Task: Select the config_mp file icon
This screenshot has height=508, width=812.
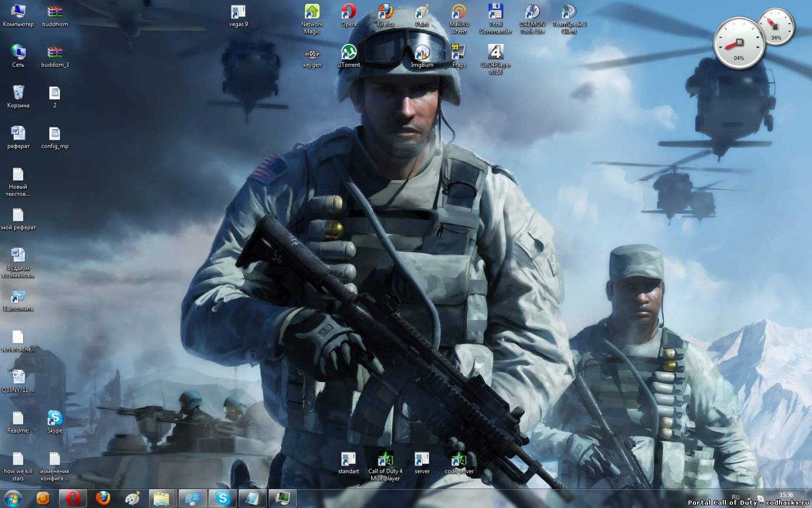Action: (x=55, y=137)
